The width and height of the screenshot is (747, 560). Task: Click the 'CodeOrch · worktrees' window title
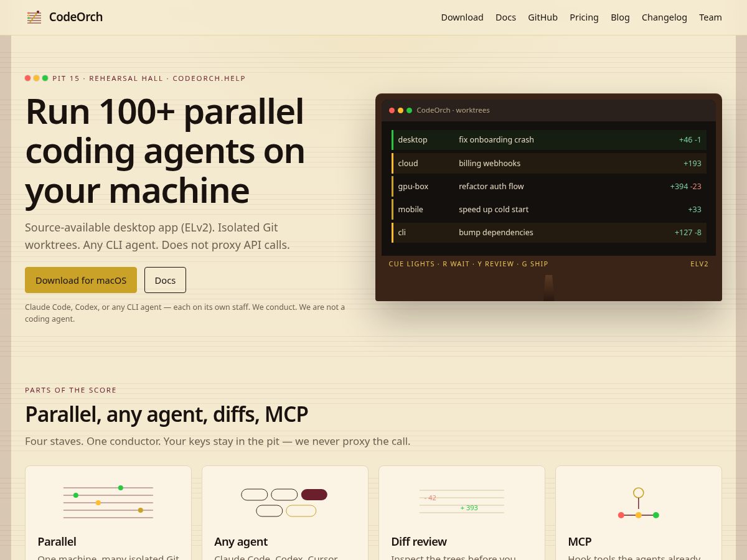click(x=453, y=110)
